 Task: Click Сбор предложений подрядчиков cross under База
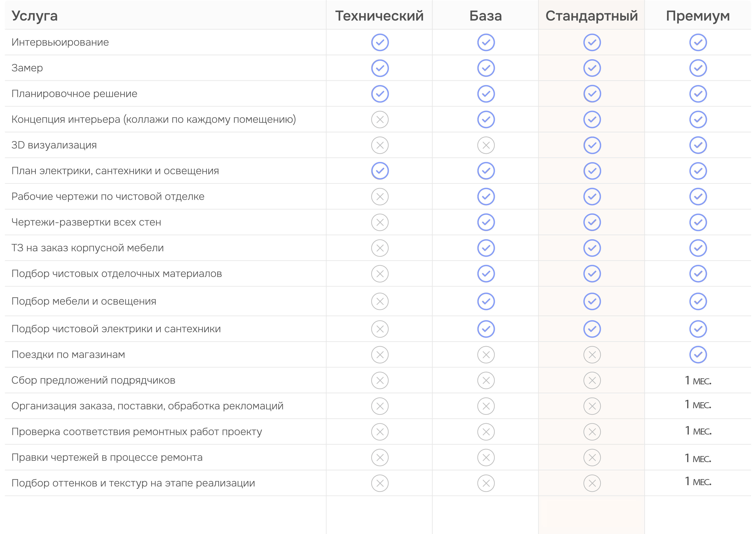click(x=486, y=380)
